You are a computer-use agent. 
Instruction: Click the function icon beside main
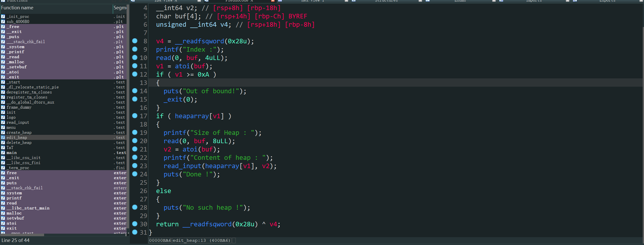pyautogui.click(x=3, y=153)
